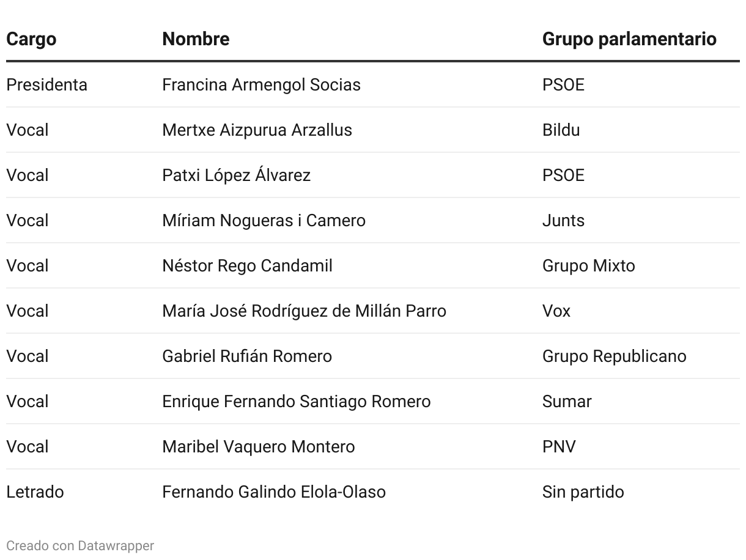Viewport: 746px width, 560px height.
Task: Click the Presidenta cargo cell
Action: (x=46, y=84)
